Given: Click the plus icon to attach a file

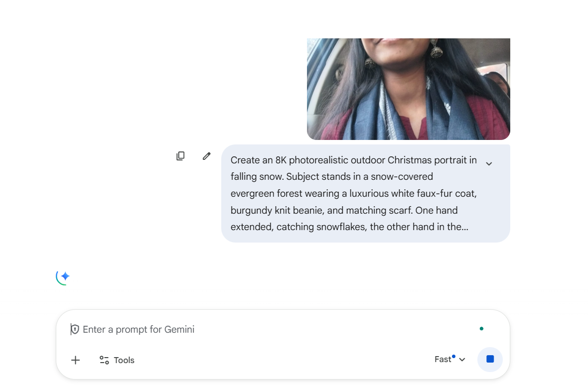Looking at the screenshot, I should coord(75,360).
